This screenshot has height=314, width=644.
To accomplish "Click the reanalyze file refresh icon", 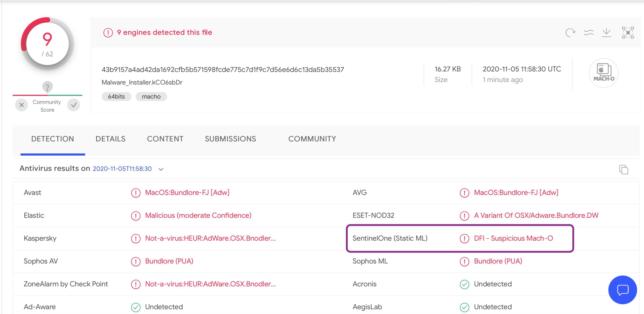I will (x=570, y=33).
